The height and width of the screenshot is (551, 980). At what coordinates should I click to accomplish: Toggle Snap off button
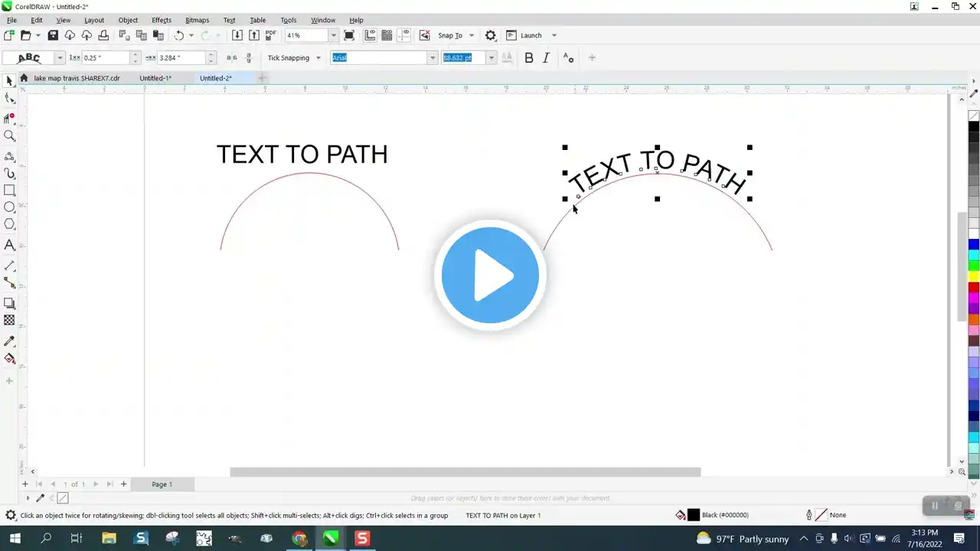pyautogui.click(x=424, y=35)
